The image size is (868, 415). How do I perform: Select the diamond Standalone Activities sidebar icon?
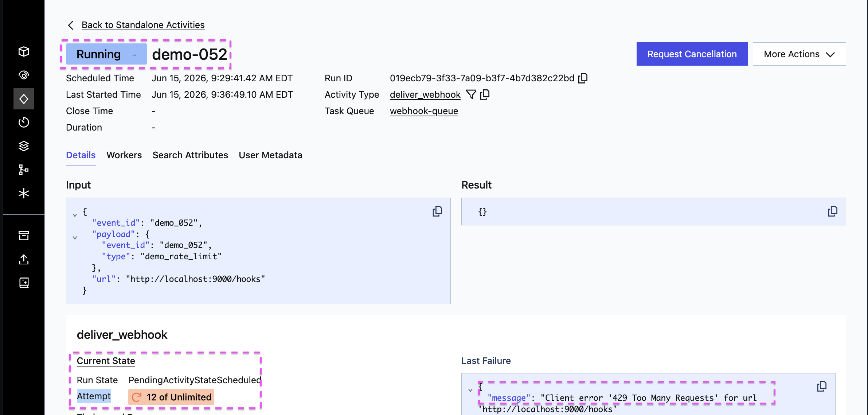tap(24, 99)
